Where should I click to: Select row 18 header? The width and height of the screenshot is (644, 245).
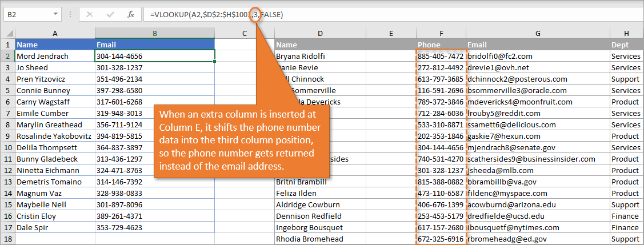7,239
